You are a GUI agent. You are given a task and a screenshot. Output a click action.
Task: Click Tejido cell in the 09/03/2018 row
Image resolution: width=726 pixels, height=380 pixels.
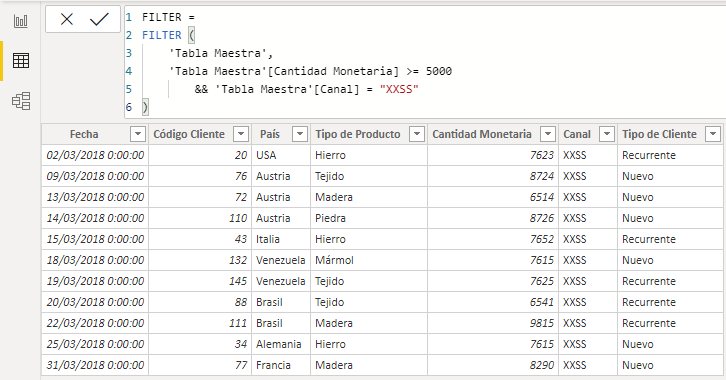(369, 176)
